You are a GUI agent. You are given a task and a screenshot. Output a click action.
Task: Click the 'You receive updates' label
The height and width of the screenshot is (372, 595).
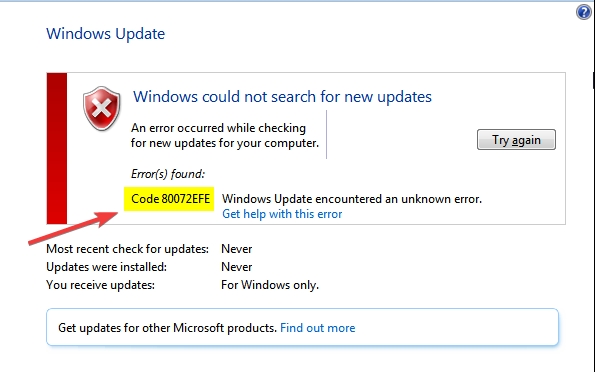101,285
